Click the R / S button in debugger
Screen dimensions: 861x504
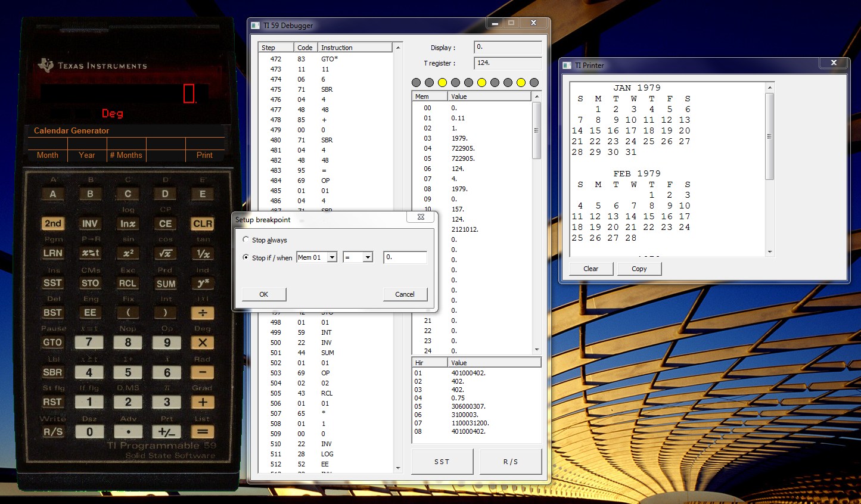tap(511, 462)
